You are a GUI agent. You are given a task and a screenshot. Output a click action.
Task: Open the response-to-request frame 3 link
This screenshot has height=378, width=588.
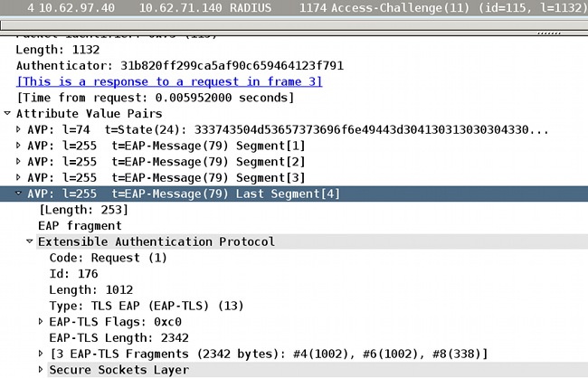(169, 81)
